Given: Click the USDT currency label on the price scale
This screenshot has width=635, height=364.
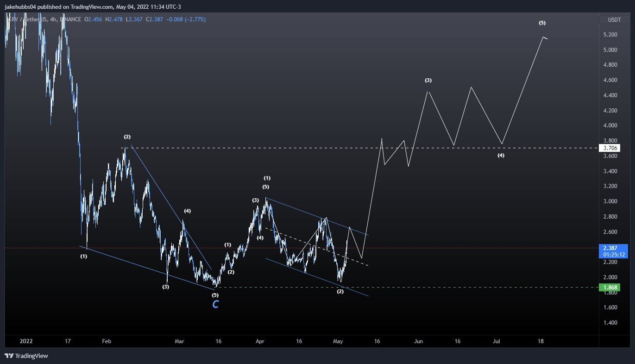Looking at the screenshot, I should tap(616, 20).
